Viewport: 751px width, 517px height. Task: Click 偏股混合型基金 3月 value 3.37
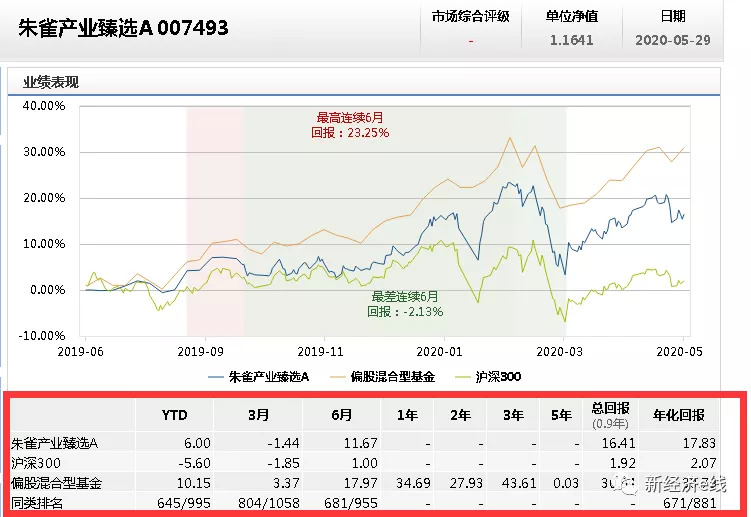(286, 483)
